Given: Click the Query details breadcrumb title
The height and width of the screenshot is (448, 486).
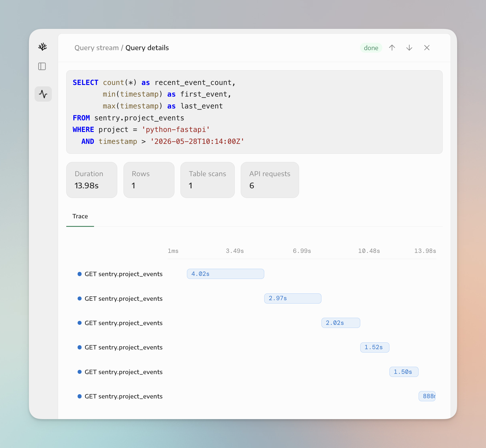Looking at the screenshot, I should (147, 48).
